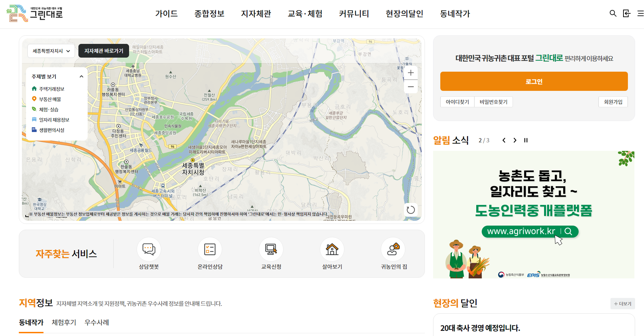The height and width of the screenshot is (336, 644).
Task: Open 온라인상담 checklist icon
Action: point(210,249)
